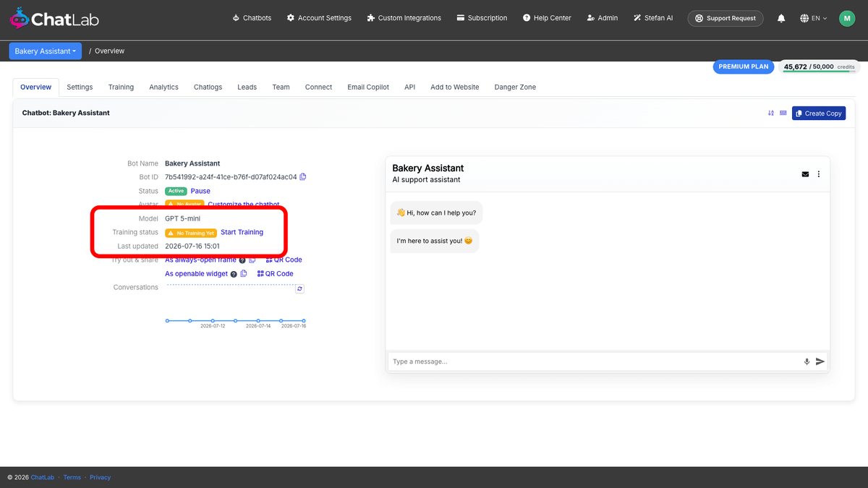868x488 pixels.
Task: Switch to the Settings tab
Action: click(x=80, y=87)
